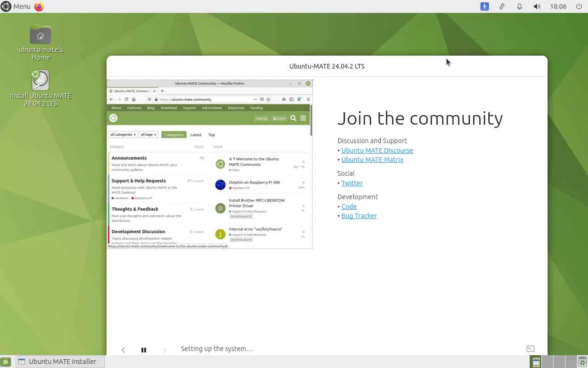588x368 pixels.
Task: Click the Join the community heading
Action: coord(420,118)
